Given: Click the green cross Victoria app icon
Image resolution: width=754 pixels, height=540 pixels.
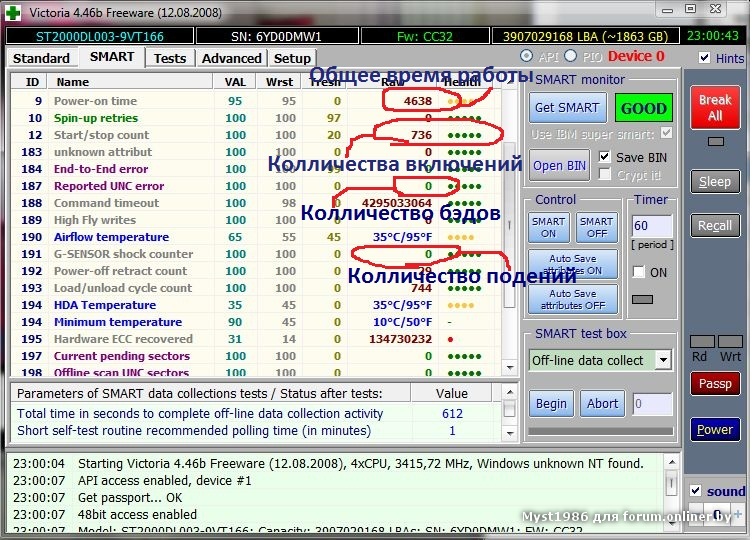Looking at the screenshot, I should pos(13,12).
